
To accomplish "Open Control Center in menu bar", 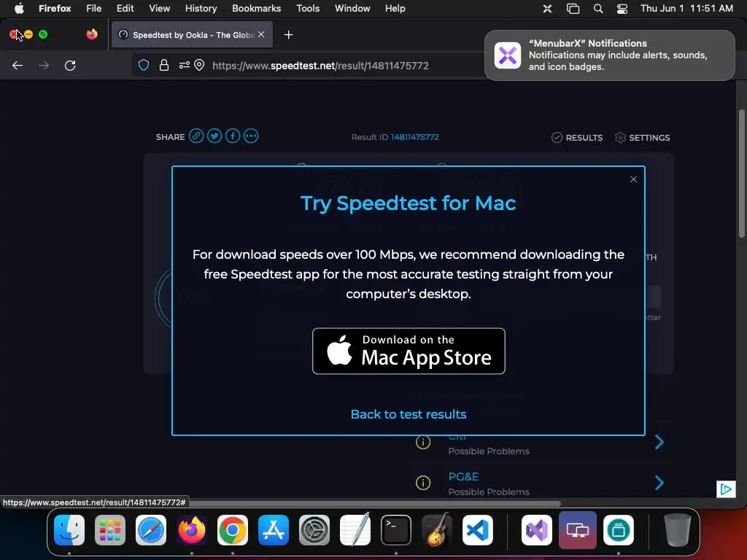I will pyautogui.click(x=622, y=9).
